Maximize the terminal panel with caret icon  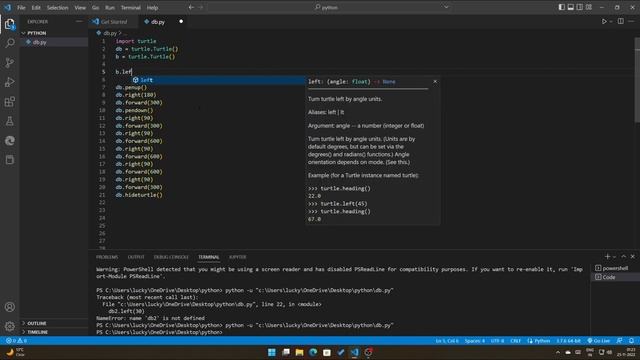tap(624, 256)
